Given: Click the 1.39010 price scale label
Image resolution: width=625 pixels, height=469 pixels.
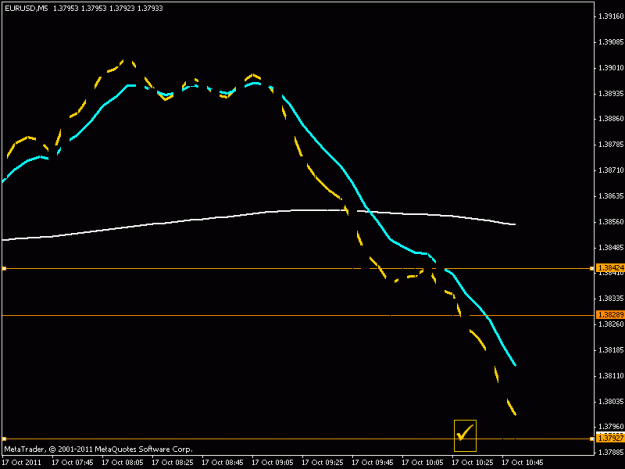Looking at the screenshot, I should click(x=611, y=68).
